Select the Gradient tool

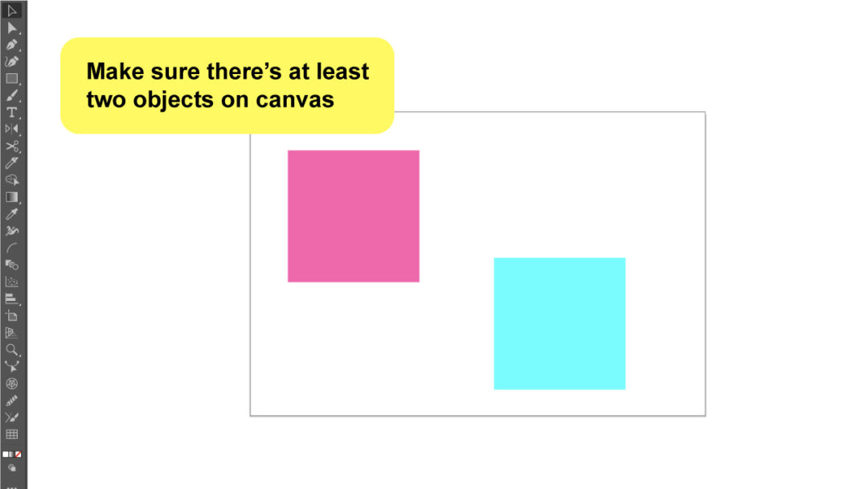[11, 197]
